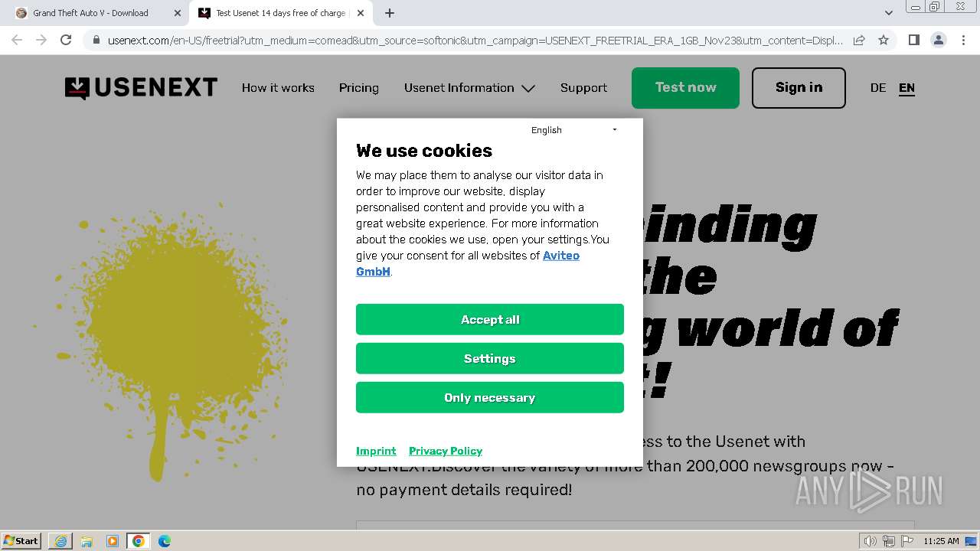Open the Privacy Policy link
Screen dimensions: 980x551
pos(446,451)
